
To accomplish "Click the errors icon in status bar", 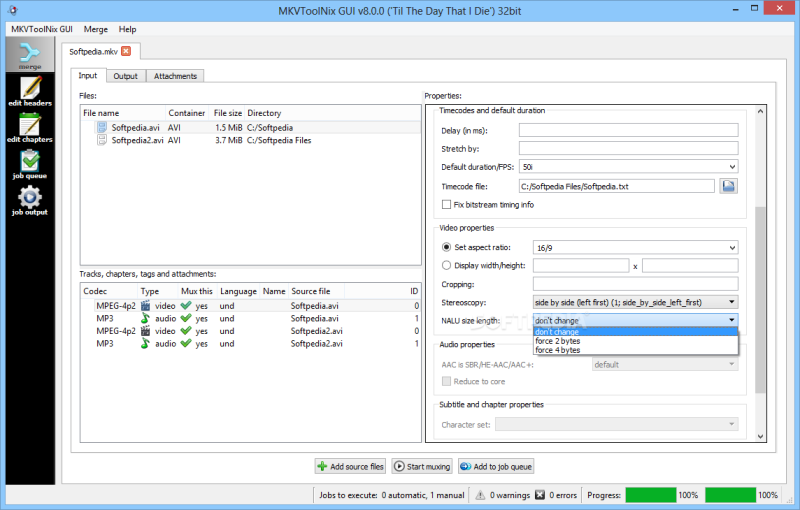I will (x=540, y=495).
